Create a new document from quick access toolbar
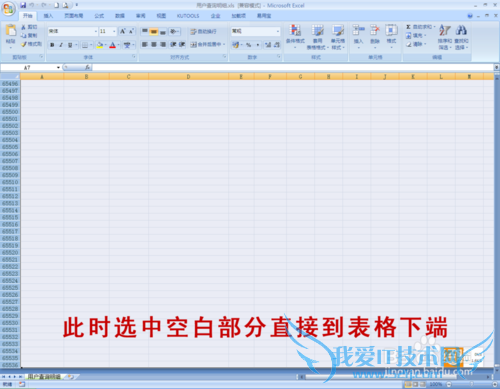 56,5
